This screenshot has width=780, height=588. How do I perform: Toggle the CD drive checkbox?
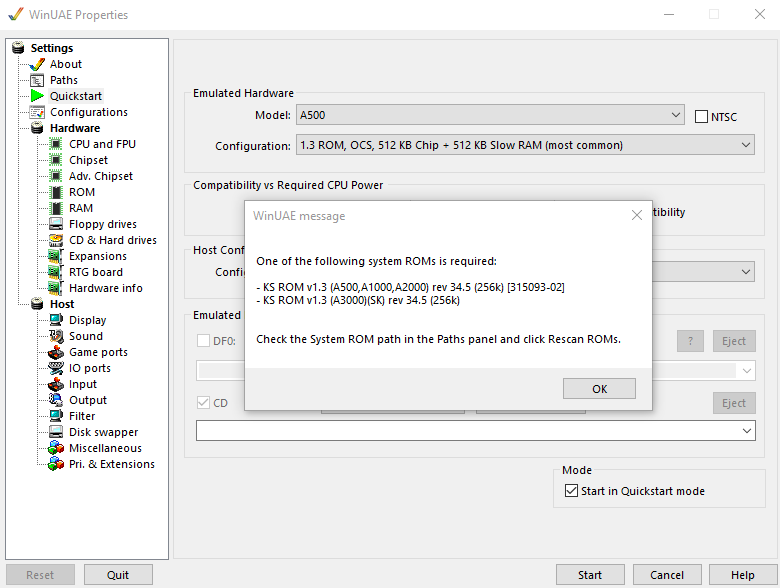[x=203, y=402]
